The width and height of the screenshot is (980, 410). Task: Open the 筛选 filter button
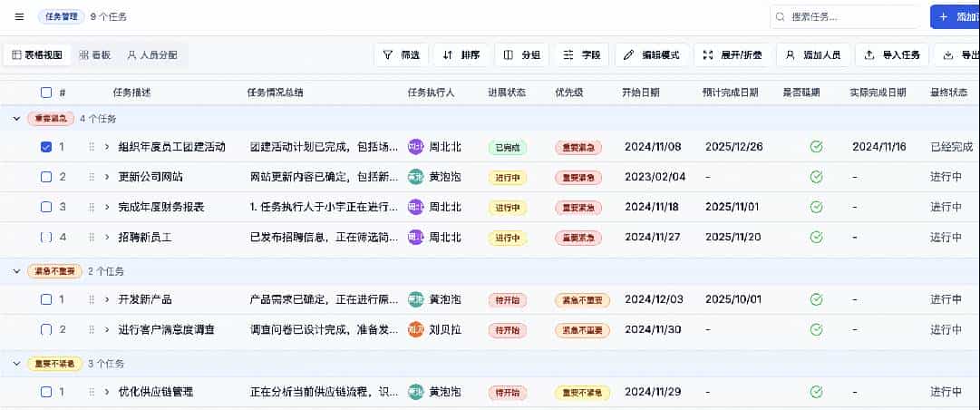click(402, 55)
